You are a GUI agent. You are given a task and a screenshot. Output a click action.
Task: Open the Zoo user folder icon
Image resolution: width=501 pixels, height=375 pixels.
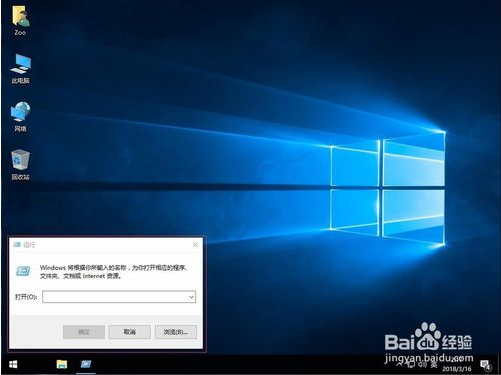click(x=20, y=20)
